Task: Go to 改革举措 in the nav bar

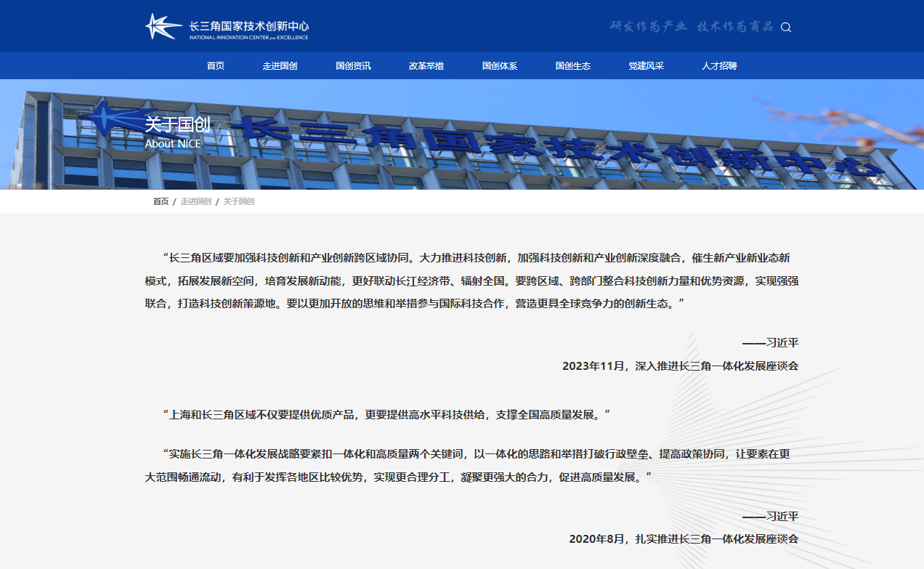Action: tap(426, 66)
